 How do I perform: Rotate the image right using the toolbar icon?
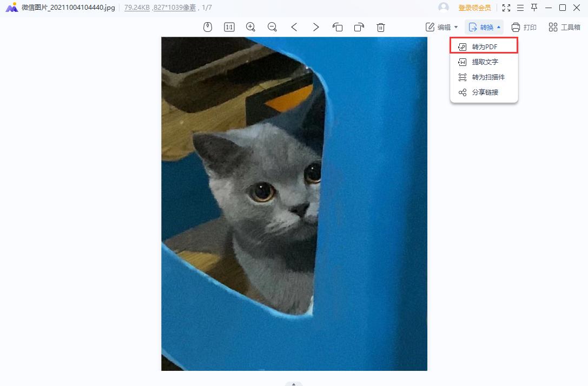point(359,26)
